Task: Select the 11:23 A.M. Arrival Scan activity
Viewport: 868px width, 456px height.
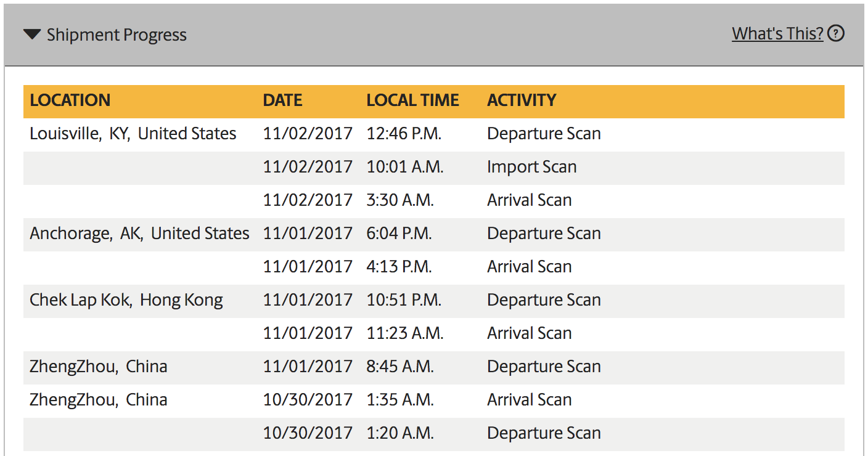Action: [x=530, y=333]
